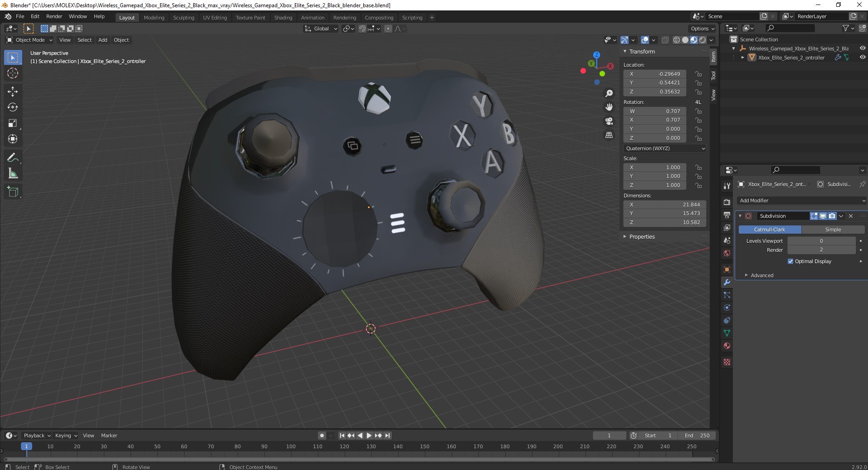
Task: Open Global transform orientation dropdown
Action: pyautogui.click(x=321, y=29)
